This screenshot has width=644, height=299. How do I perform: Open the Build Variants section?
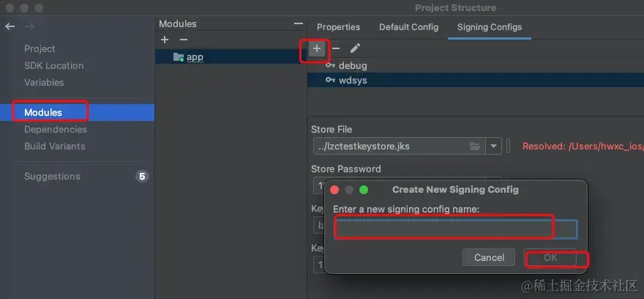55,146
